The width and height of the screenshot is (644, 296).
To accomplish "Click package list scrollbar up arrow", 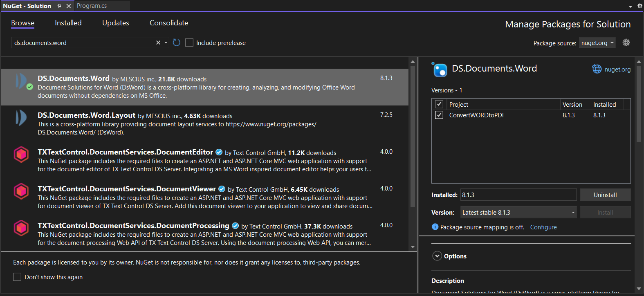I will click(413, 61).
